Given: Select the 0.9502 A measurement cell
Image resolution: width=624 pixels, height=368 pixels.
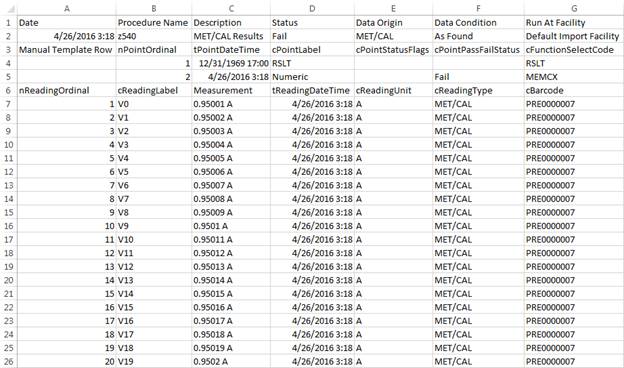Looking at the screenshot, I should pyautogui.click(x=231, y=361).
